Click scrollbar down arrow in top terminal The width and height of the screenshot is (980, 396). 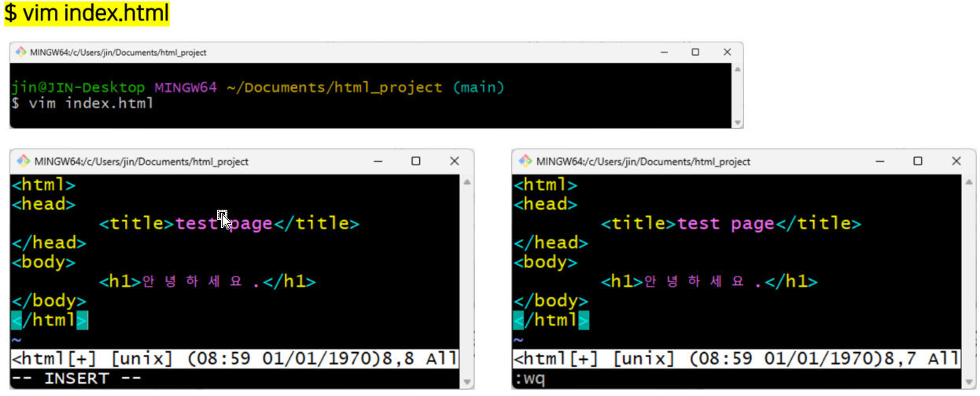coord(737,123)
